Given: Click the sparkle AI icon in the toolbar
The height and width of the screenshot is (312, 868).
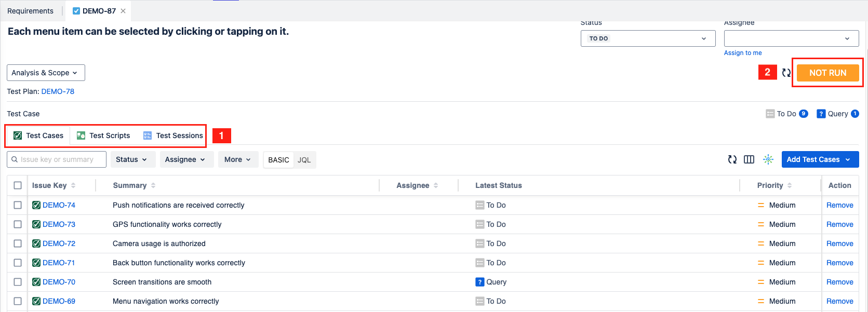Looking at the screenshot, I should tap(768, 160).
